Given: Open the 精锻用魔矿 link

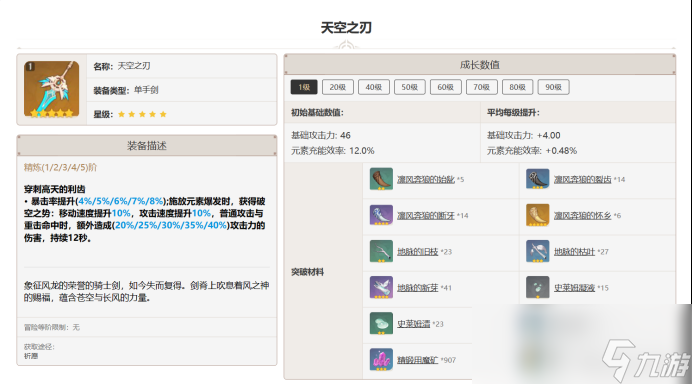Looking at the screenshot, I should point(417,360).
